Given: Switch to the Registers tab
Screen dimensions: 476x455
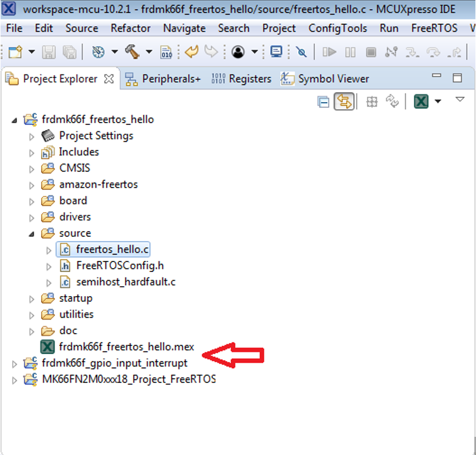Looking at the screenshot, I should [242, 79].
